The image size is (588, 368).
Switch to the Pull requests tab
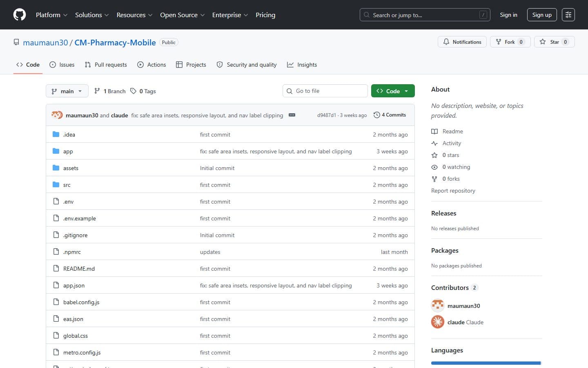tap(106, 65)
